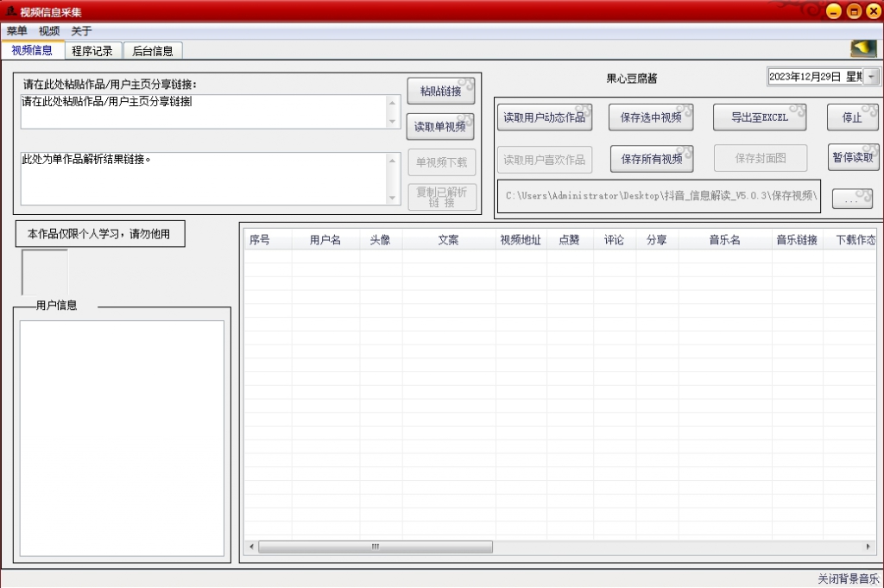
Task: Select the 视频信息 tab
Action: 34,50
